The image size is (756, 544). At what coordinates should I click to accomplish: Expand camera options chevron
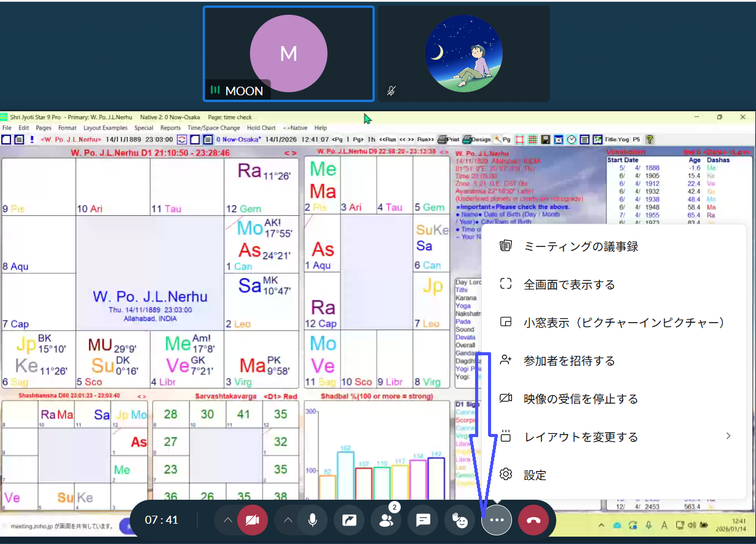[227, 520]
